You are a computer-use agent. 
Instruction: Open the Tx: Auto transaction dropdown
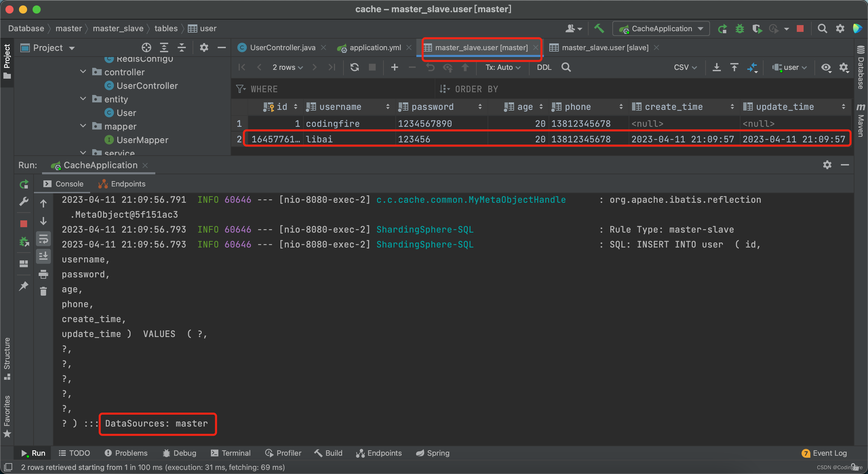[502, 67]
